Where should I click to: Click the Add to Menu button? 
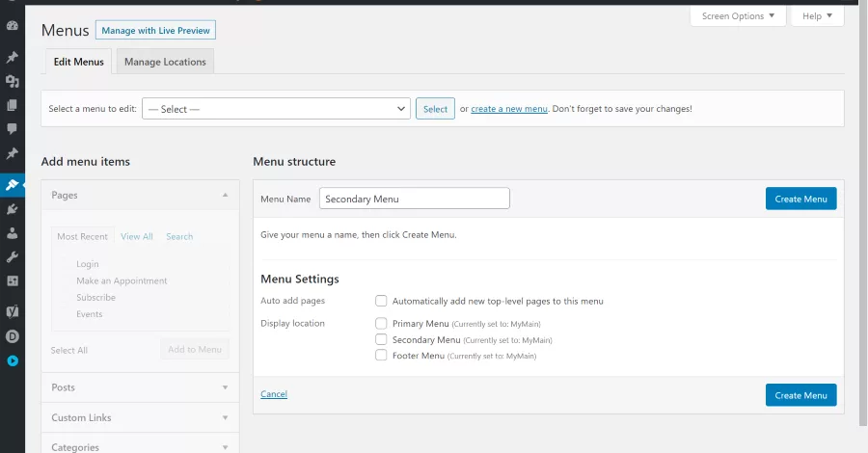tap(195, 350)
